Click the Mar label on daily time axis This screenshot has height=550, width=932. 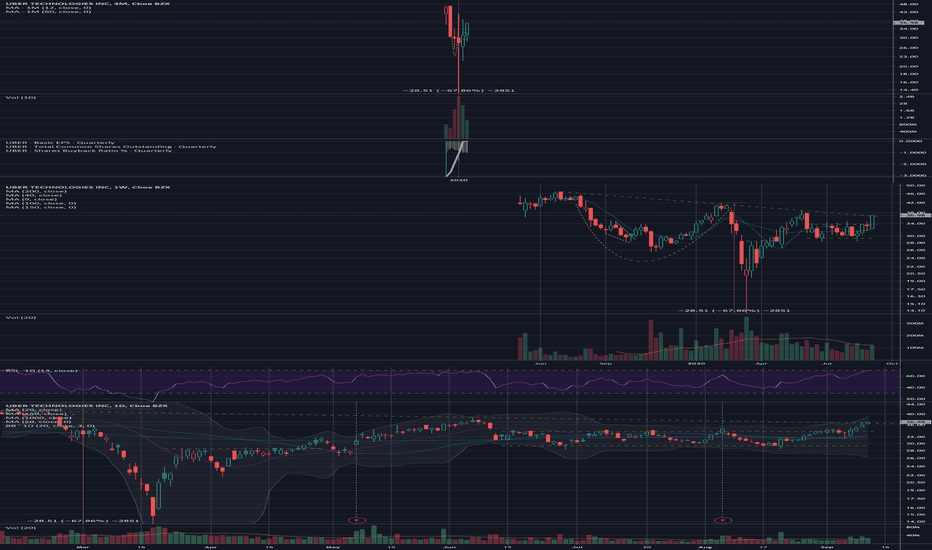[x=83, y=546]
